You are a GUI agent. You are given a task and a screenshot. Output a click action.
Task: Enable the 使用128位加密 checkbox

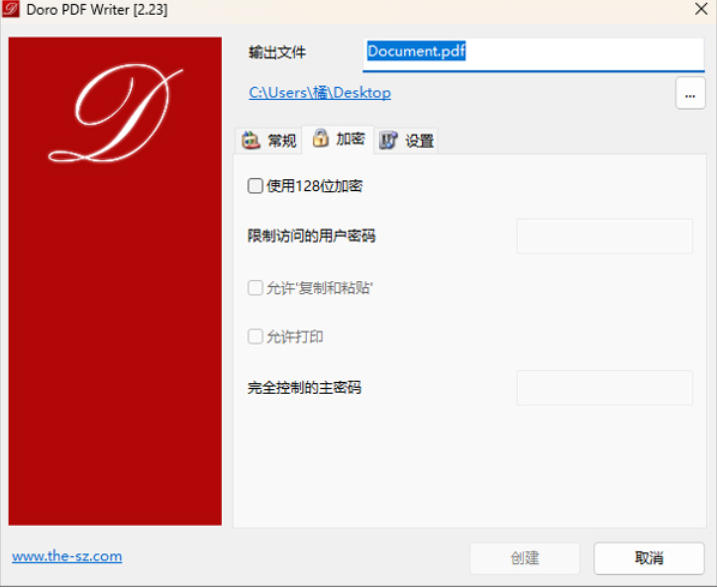(x=255, y=186)
